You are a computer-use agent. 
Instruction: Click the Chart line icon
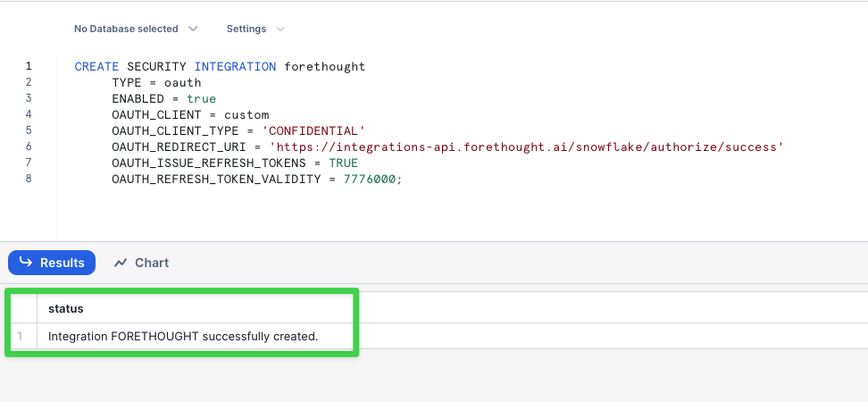click(x=121, y=263)
